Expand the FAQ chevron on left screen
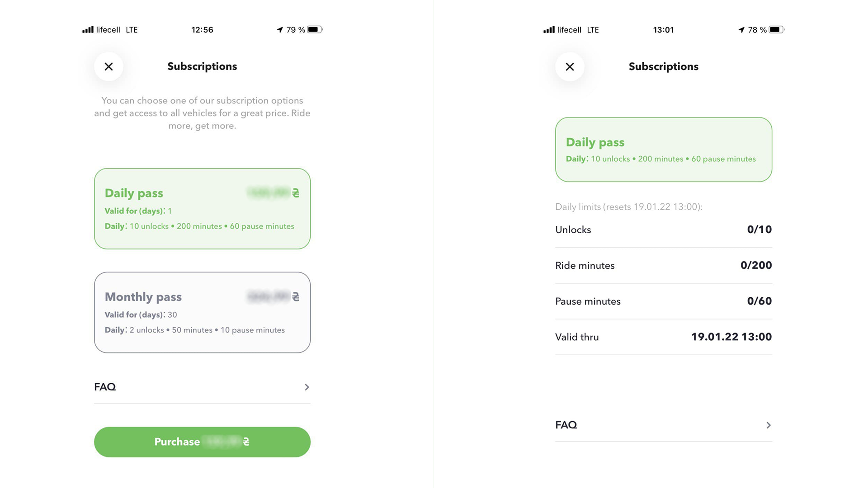The width and height of the screenshot is (868, 488). pos(306,387)
